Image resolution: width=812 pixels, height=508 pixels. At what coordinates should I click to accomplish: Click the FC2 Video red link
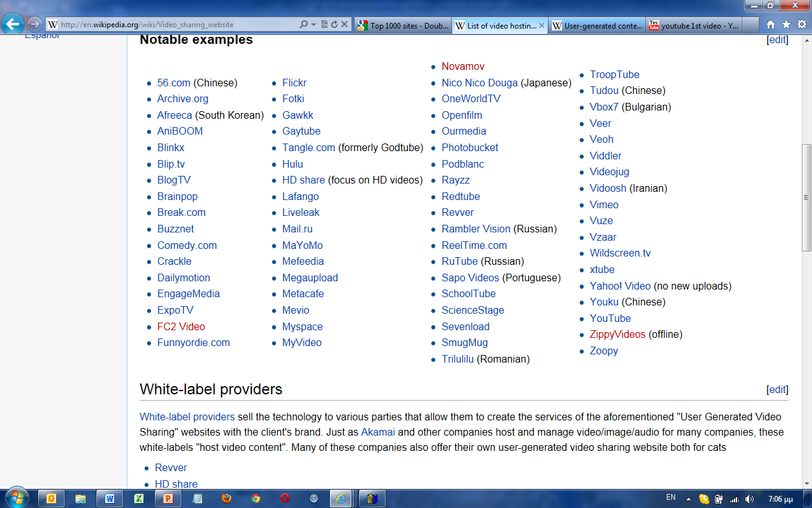[181, 326]
